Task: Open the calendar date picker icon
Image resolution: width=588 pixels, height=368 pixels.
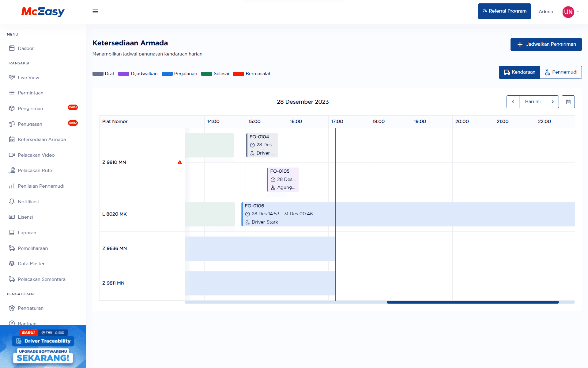Action: (568, 102)
